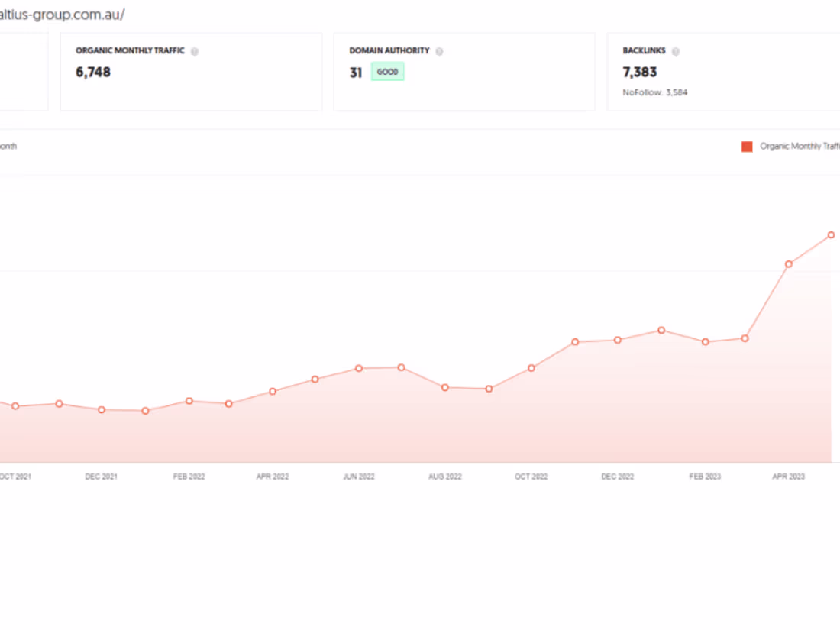Click the Organic Monthly Traffic info icon
The image size is (840, 630).
click(x=195, y=51)
